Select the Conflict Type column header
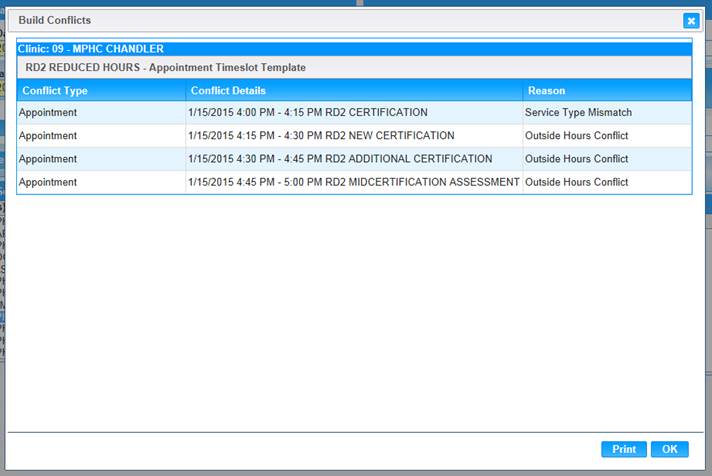Viewport: 712px width, 476px height. point(101,90)
